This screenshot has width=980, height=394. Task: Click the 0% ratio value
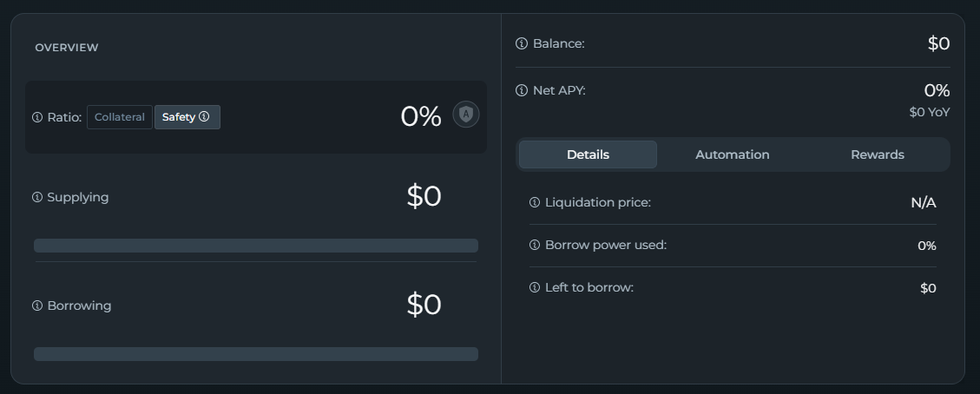(x=421, y=116)
